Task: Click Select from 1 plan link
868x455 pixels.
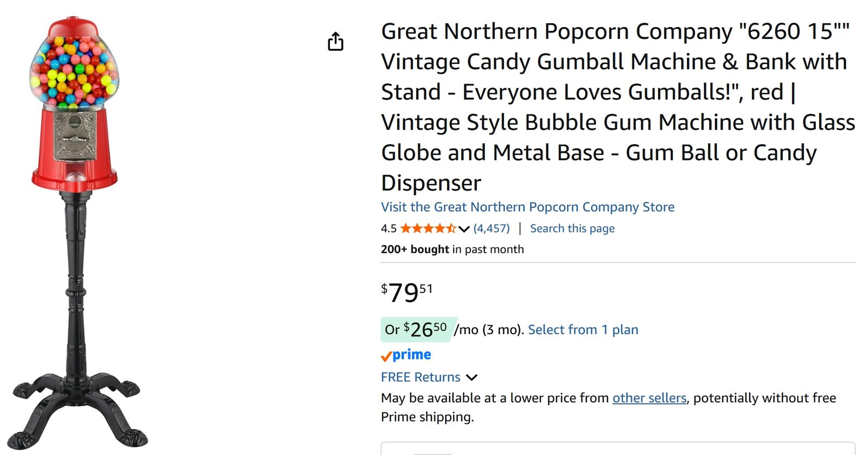Action: (583, 330)
